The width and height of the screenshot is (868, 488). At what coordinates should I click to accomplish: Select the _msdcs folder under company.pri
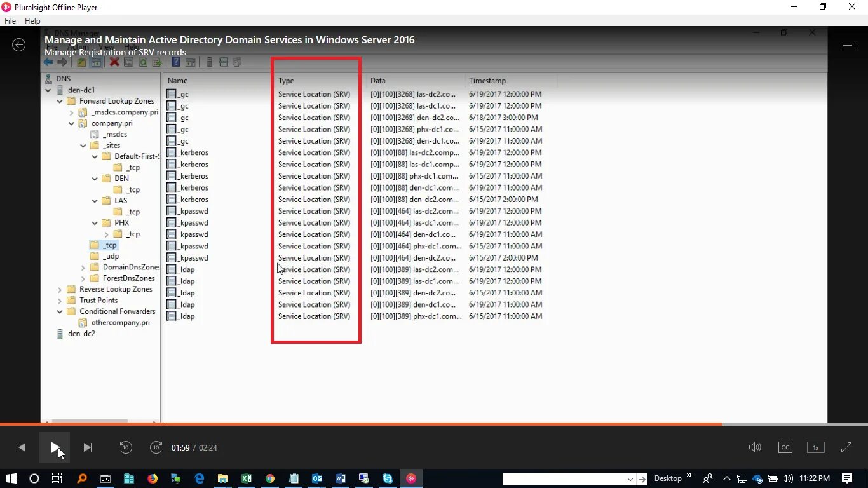pos(115,135)
